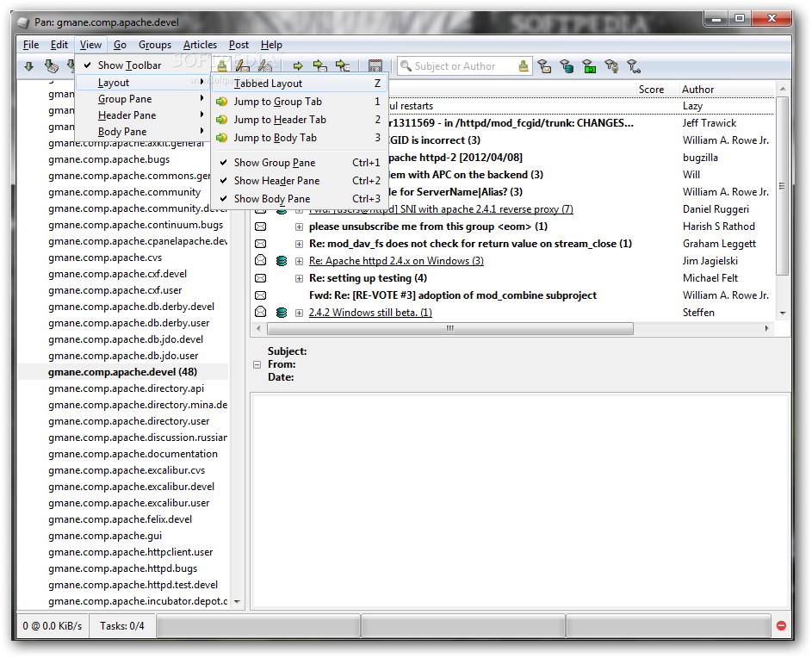Click the green arrow with thread-list toolbar icon
Screen dimensions: 812x658
click(x=343, y=66)
